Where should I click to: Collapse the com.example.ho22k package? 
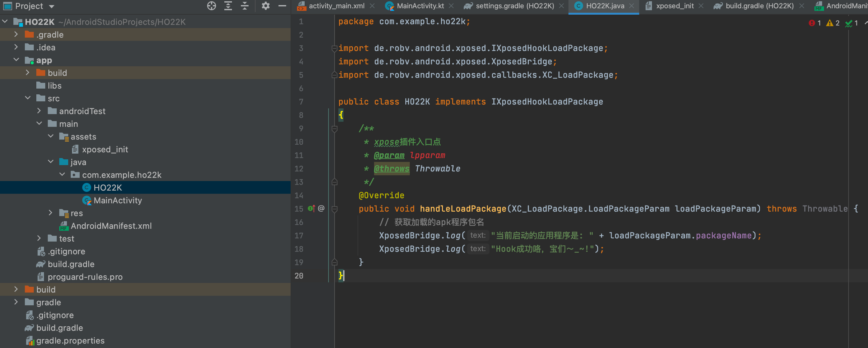click(62, 174)
